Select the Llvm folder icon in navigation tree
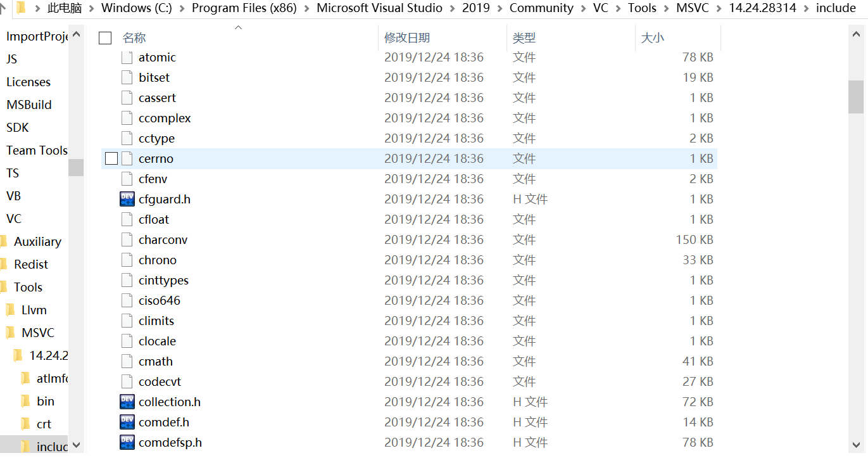Viewport: 868px width, 472px height. pyautogui.click(x=10, y=310)
